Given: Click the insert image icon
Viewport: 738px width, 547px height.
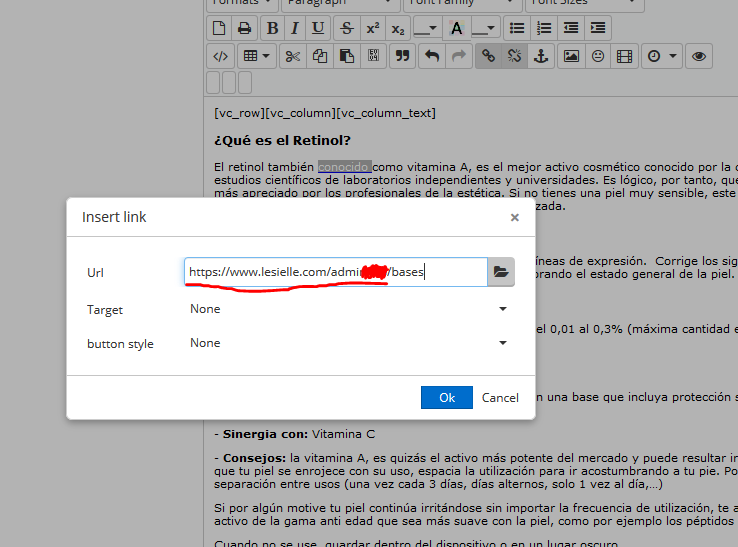Looking at the screenshot, I should (571, 56).
